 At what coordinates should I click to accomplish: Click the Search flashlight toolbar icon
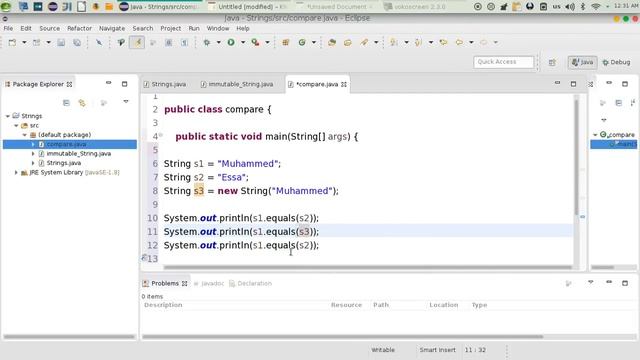click(x=364, y=42)
